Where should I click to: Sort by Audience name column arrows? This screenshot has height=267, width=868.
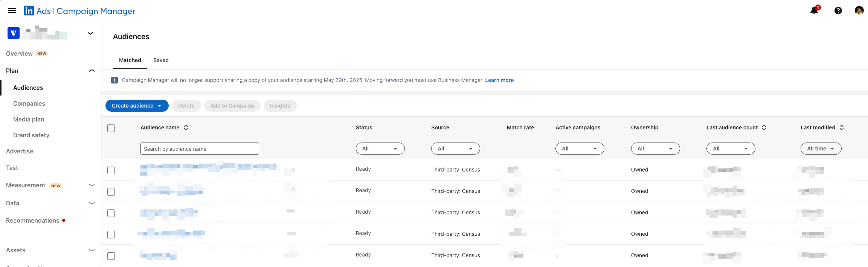(x=186, y=127)
